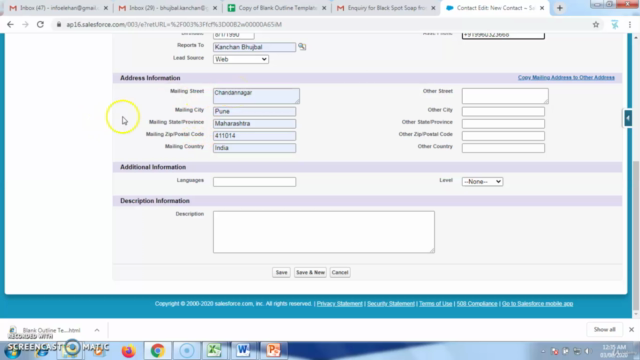The width and height of the screenshot is (640, 360).
Task: Click the Other Country field
Action: (x=503, y=148)
